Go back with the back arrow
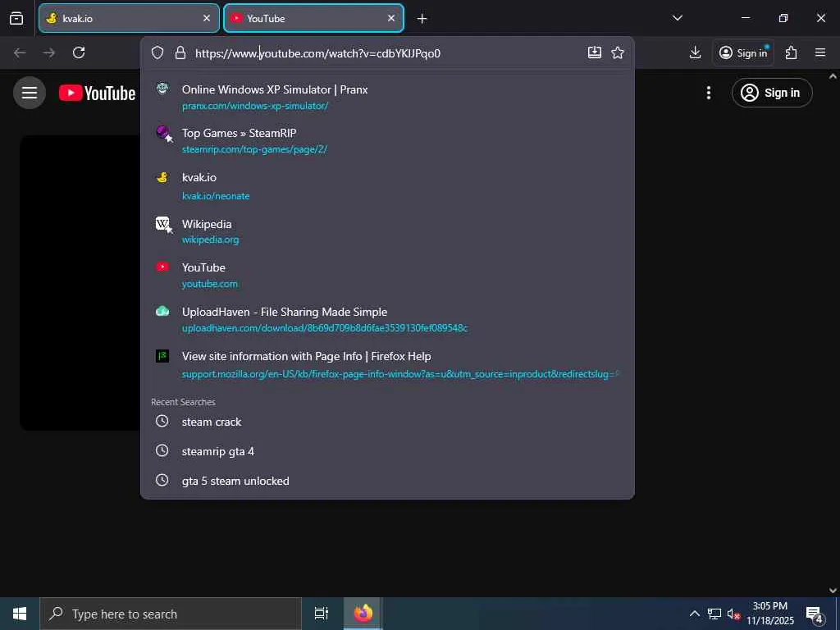 pos(20,52)
